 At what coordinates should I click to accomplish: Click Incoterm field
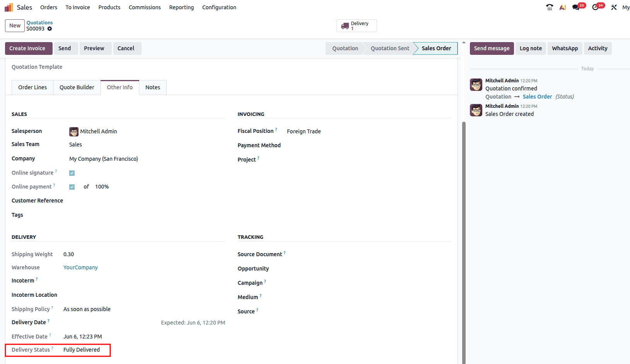click(144, 281)
